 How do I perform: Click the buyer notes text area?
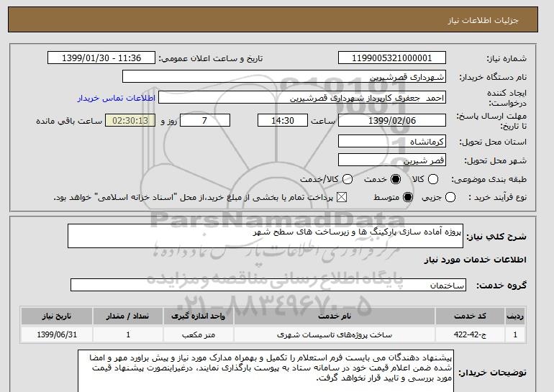pyautogui.click(x=265, y=371)
